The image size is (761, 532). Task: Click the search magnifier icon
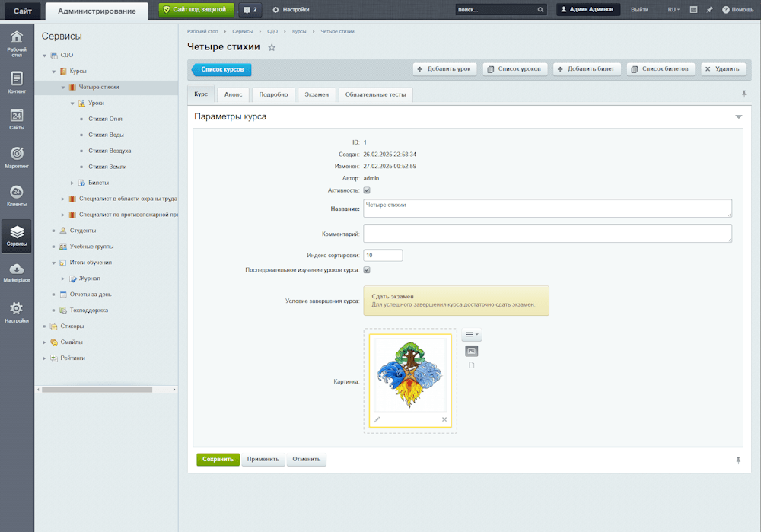pos(540,10)
